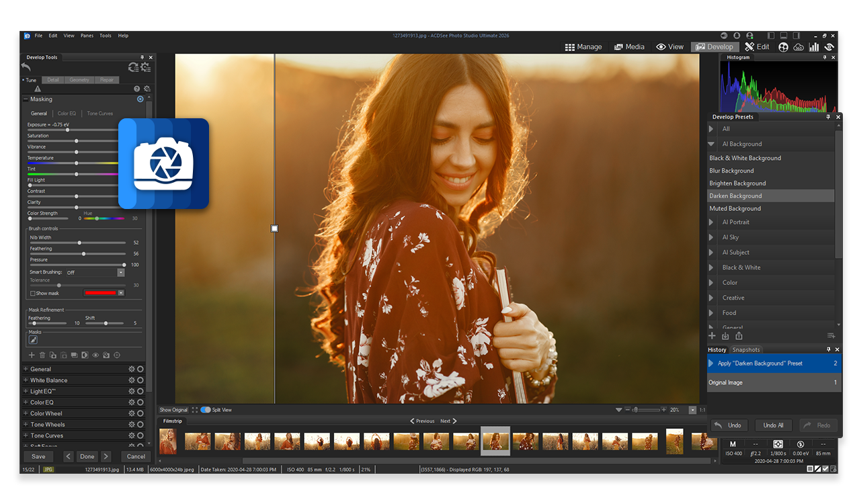Switch to the Geometry tab
Viewport: 857px width, 504px height.
tap(79, 80)
